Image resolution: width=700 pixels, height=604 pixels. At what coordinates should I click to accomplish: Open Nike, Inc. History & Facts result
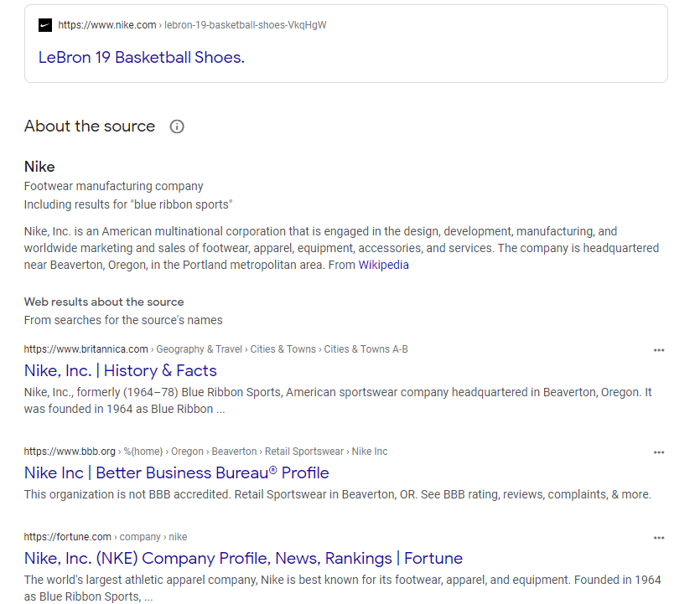[121, 371]
